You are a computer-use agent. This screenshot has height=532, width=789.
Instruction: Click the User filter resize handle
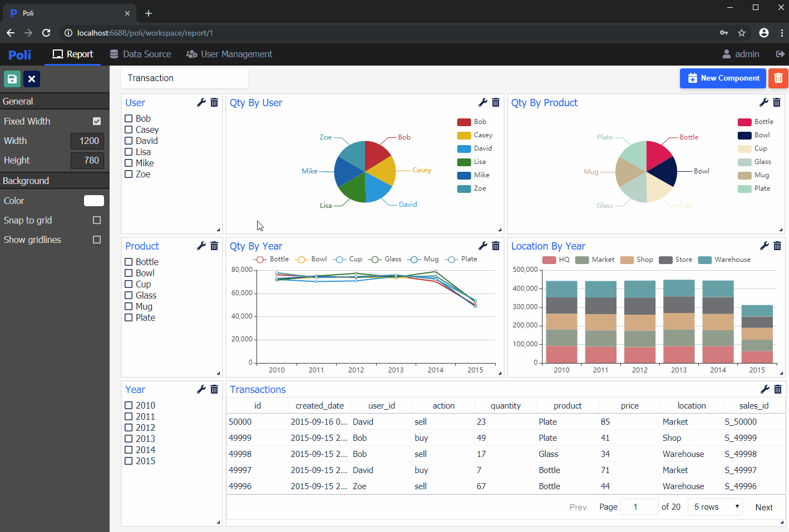(x=218, y=230)
